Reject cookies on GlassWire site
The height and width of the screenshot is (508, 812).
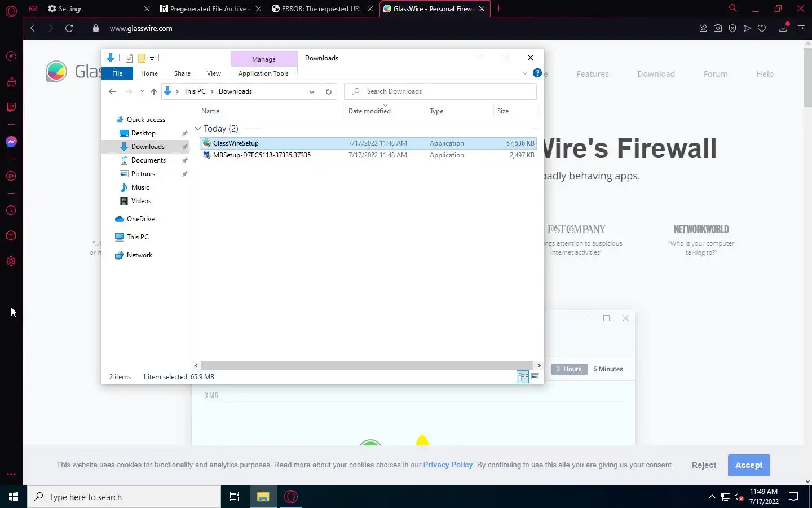pyautogui.click(x=704, y=465)
